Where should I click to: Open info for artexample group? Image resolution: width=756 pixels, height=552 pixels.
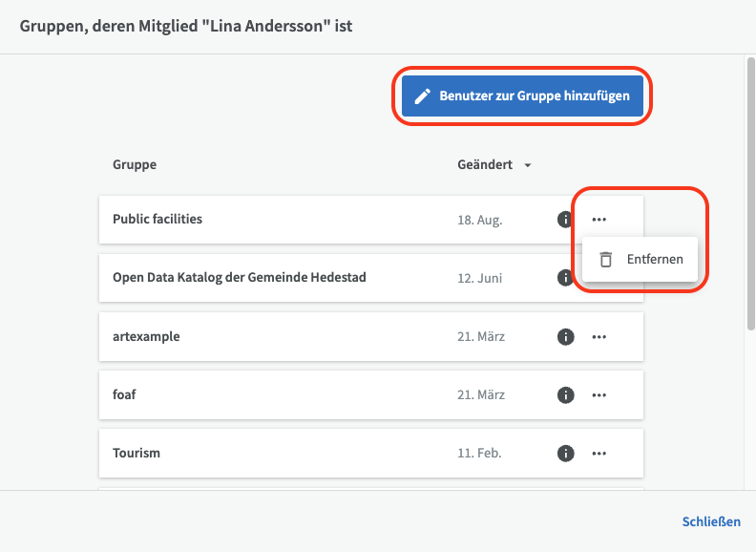click(565, 336)
